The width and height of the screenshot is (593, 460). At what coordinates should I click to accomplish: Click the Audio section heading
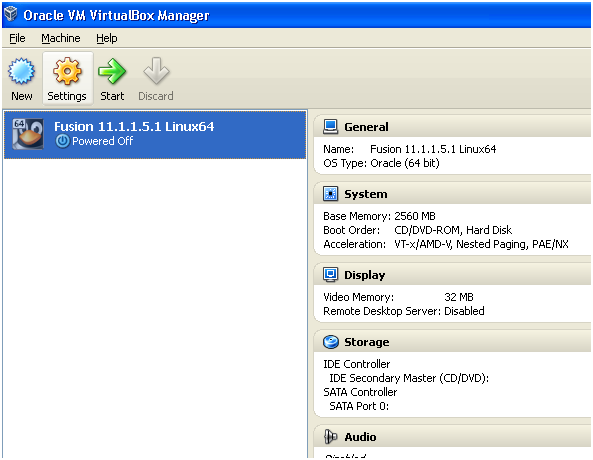coord(360,437)
